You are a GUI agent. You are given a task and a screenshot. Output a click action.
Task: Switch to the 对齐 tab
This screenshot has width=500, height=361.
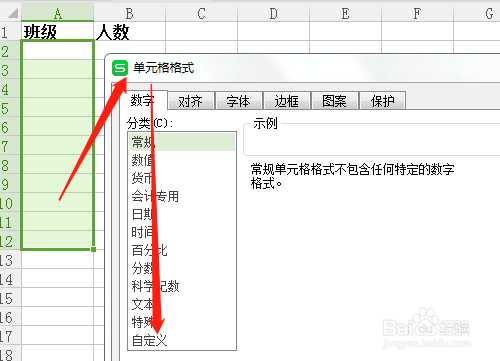coord(191,101)
